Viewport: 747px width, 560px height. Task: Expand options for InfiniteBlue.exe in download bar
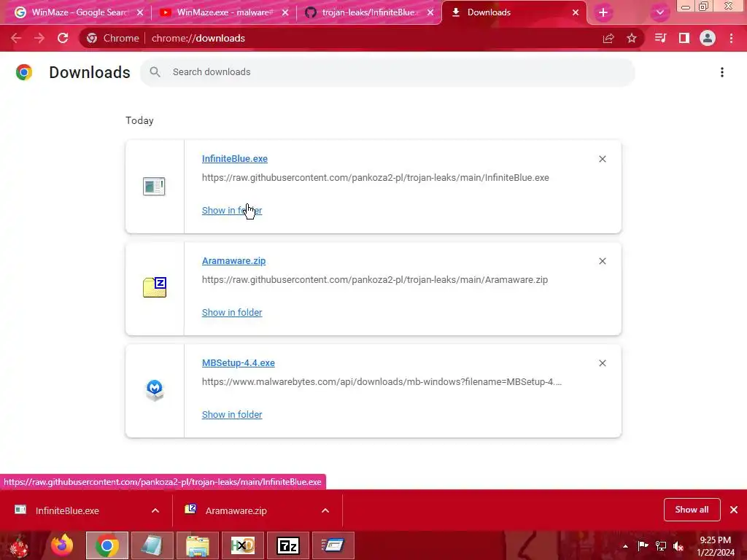155,510
